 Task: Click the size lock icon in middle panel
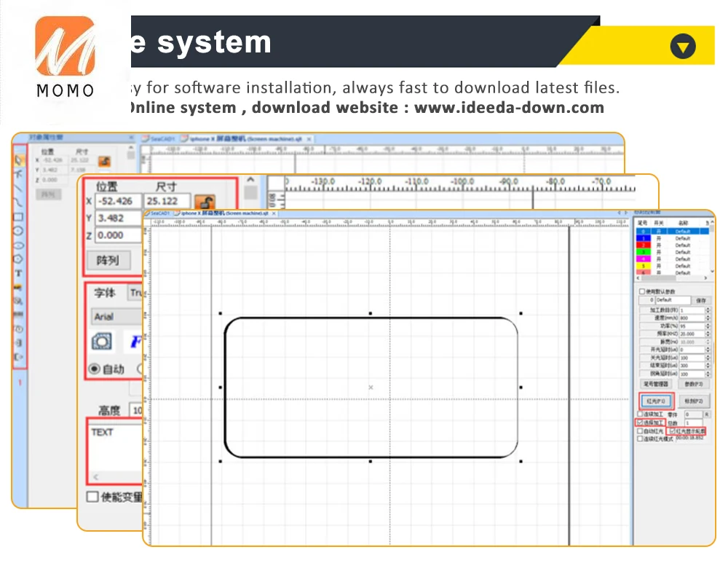pyautogui.click(x=205, y=202)
